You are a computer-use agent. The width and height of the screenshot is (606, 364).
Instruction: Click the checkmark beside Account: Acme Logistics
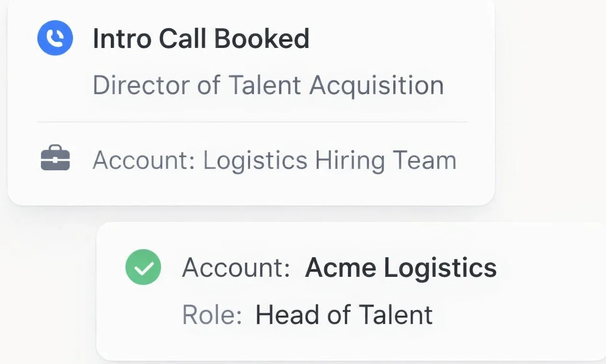point(143,267)
